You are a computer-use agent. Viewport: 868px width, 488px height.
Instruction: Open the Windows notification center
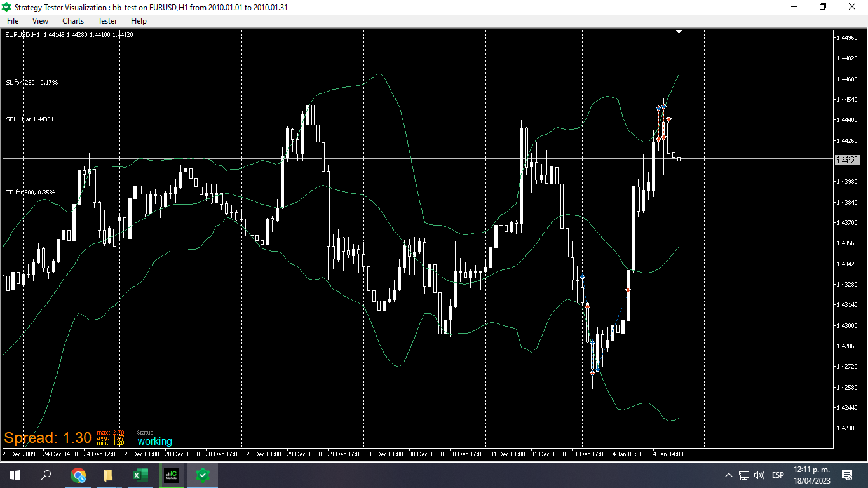(846, 475)
